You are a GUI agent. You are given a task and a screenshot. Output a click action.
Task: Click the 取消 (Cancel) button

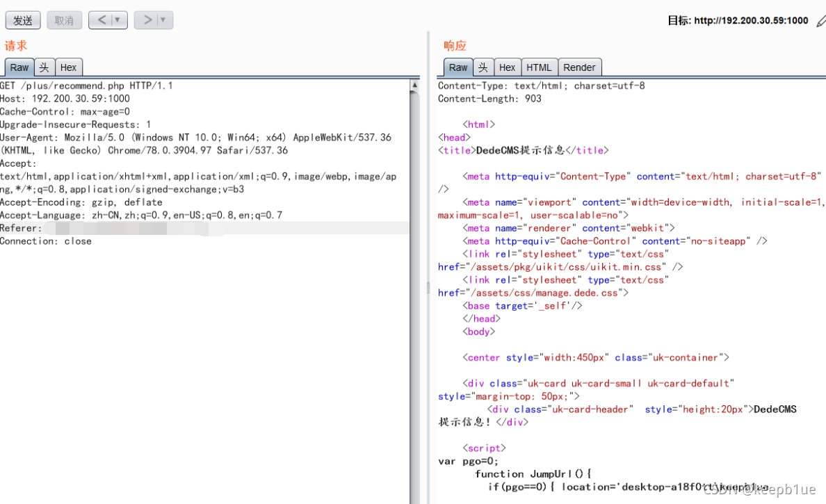click(64, 21)
